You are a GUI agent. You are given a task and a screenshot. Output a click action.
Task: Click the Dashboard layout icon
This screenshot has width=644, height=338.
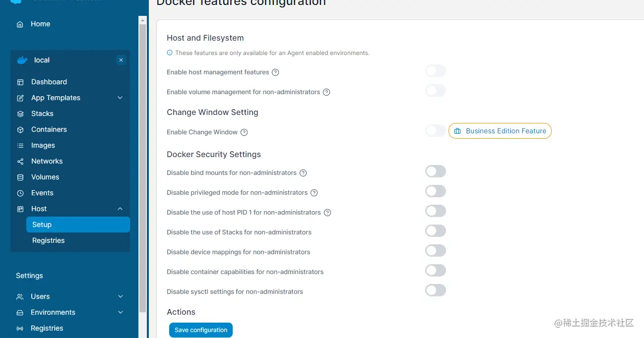(x=20, y=82)
